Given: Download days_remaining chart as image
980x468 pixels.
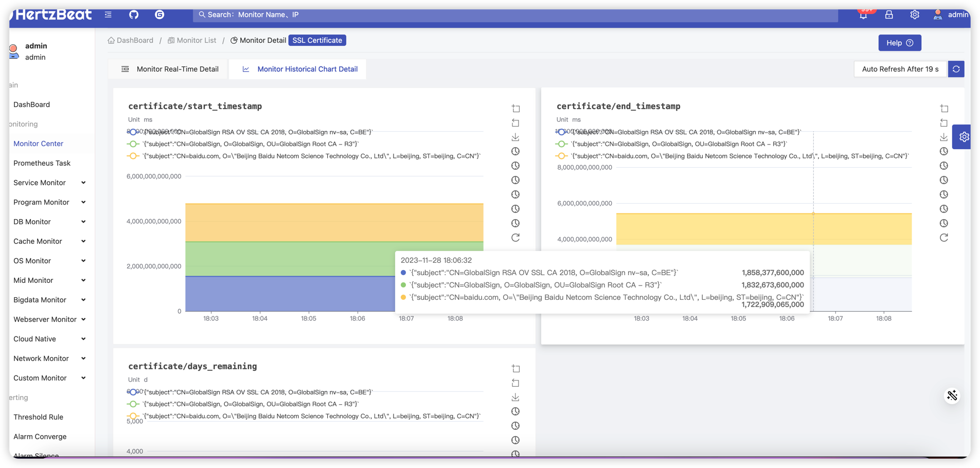Looking at the screenshot, I should 515,398.
